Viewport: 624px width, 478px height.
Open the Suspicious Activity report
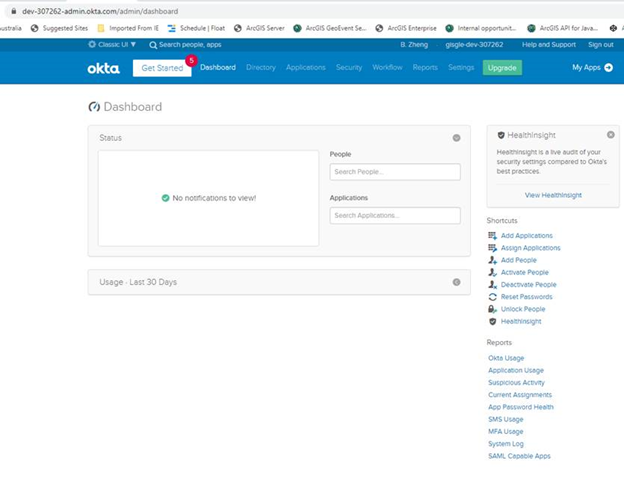(x=516, y=383)
